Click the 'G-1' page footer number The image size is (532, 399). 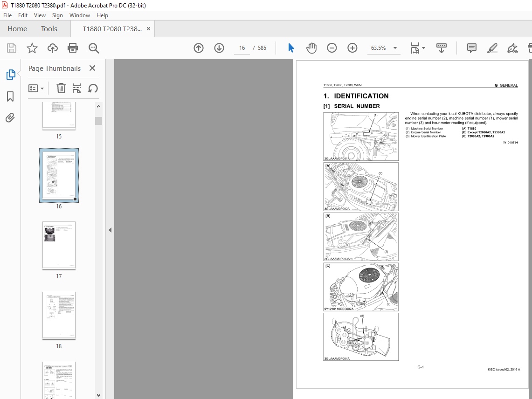(x=421, y=367)
